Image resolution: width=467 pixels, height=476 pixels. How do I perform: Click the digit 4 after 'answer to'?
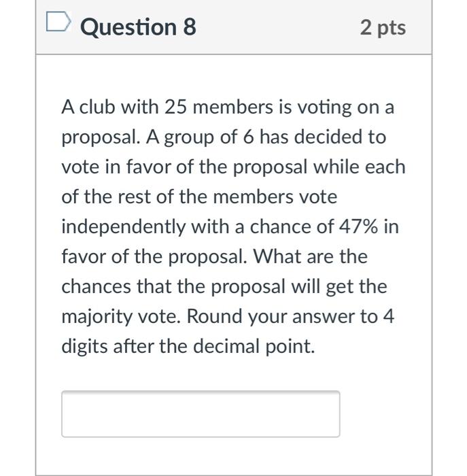pyautogui.click(x=388, y=316)
